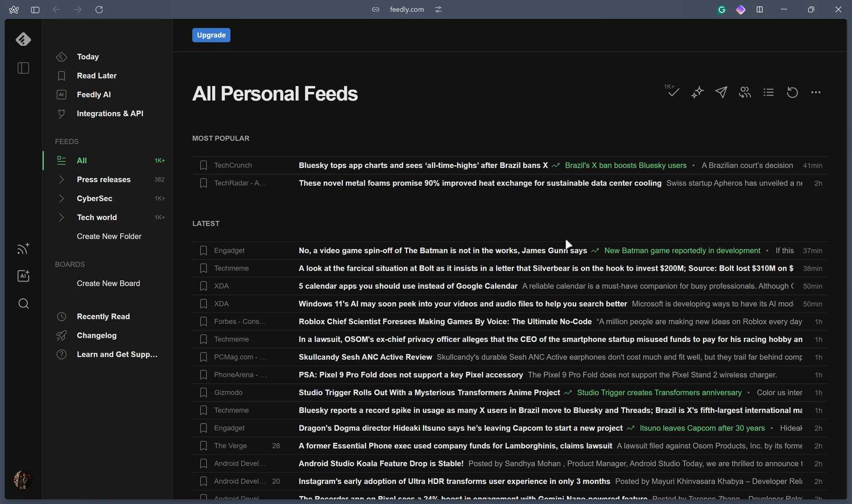Click the Upgrade button
Screen dimensions: 852x504
tap(211, 35)
